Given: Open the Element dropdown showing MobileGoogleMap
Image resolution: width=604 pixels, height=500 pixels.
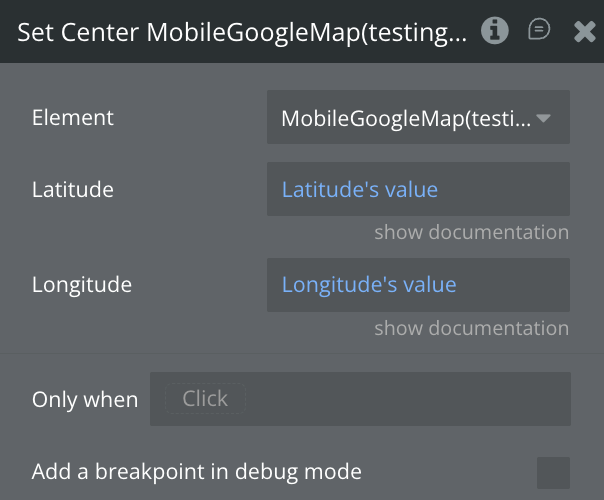Looking at the screenshot, I should pyautogui.click(x=406, y=118).
